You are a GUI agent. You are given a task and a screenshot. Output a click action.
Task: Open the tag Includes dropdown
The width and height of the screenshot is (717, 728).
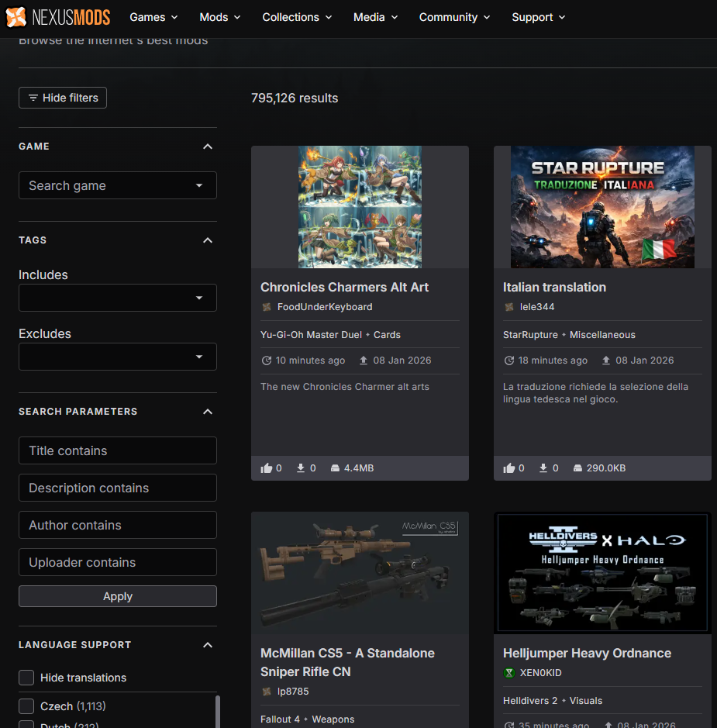click(117, 298)
